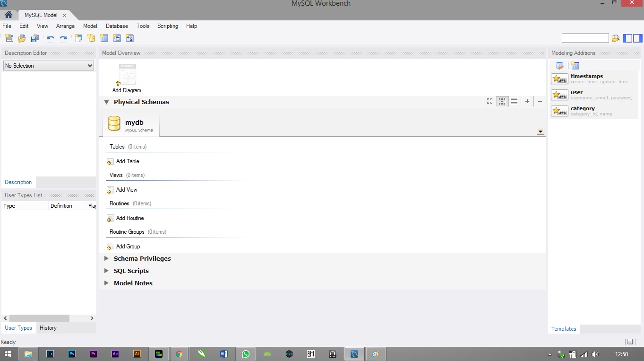The image size is (644, 361).
Task: Go to the home screen tab
Action: point(9,15)
